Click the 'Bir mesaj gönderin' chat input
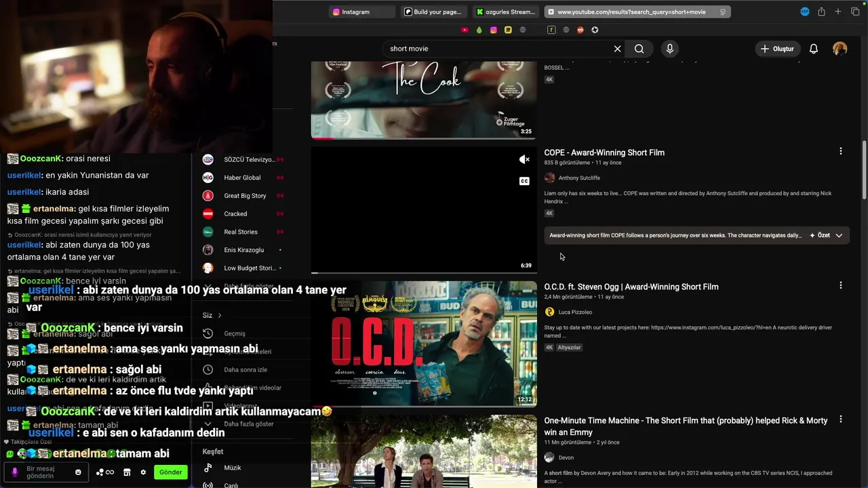Image resolution: width=868 pixels, height=488 pixels. [x=45, y=472]
